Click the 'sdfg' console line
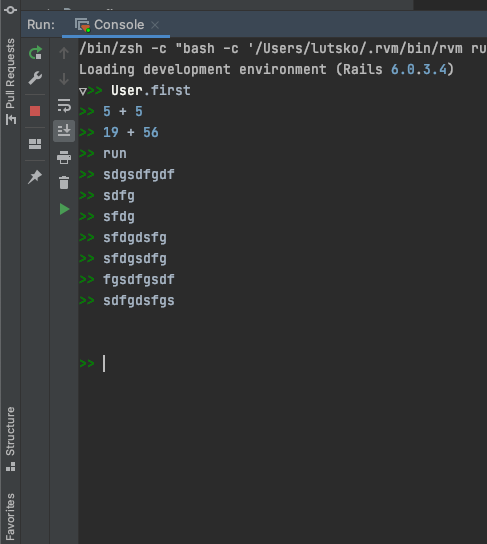The image size is (487, 544). (119, 196)
